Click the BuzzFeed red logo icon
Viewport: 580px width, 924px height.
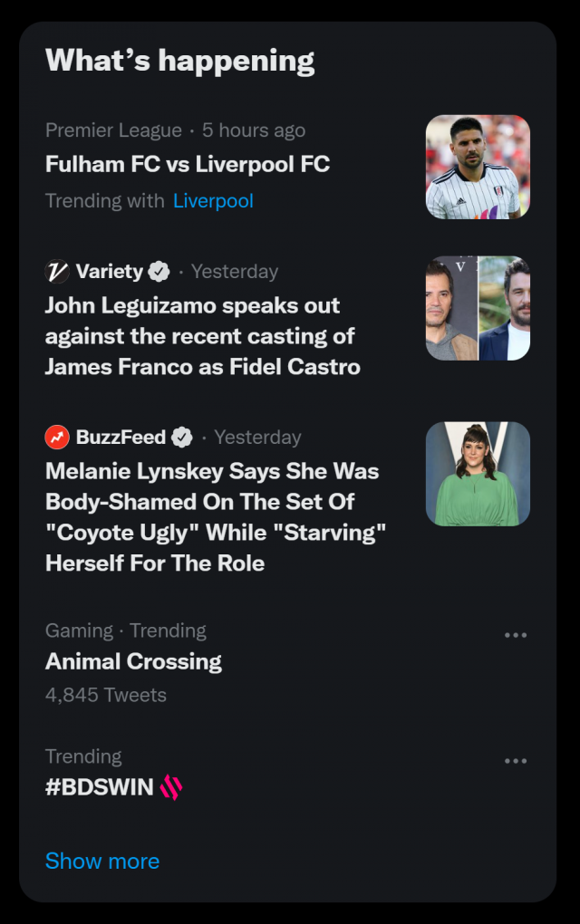(x=57, y=438)
